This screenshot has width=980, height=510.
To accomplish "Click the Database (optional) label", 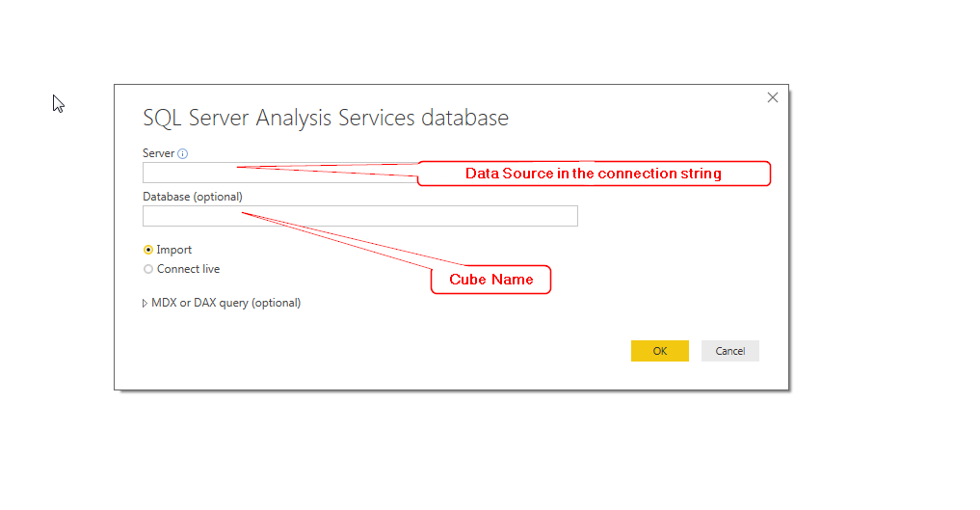I will pyautogui.click(x=193, y=197).
